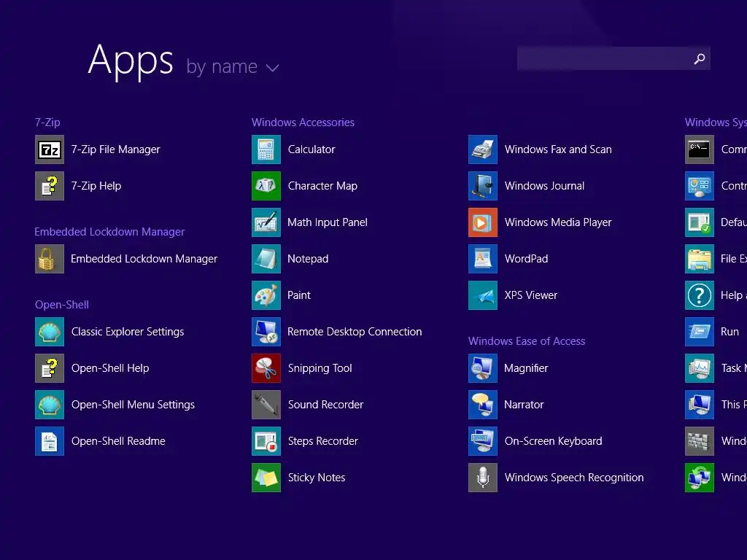Open the Character Map icon
This screenshot has height=560, width=747.
(266, 186)
